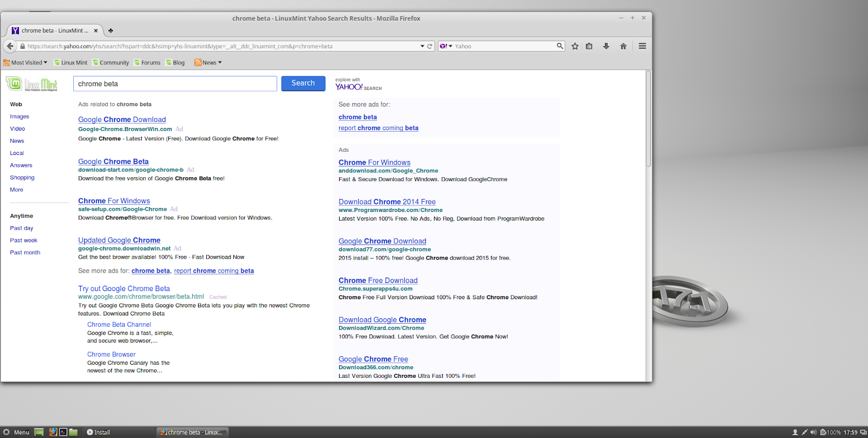Expand the News bookmarks folder

[x=208, y=62]
